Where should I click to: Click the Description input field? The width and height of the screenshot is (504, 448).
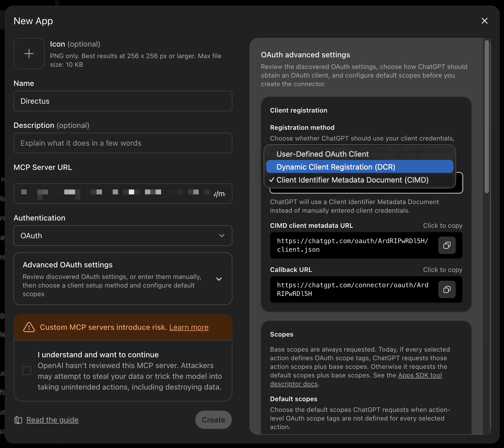pos(123,143)
